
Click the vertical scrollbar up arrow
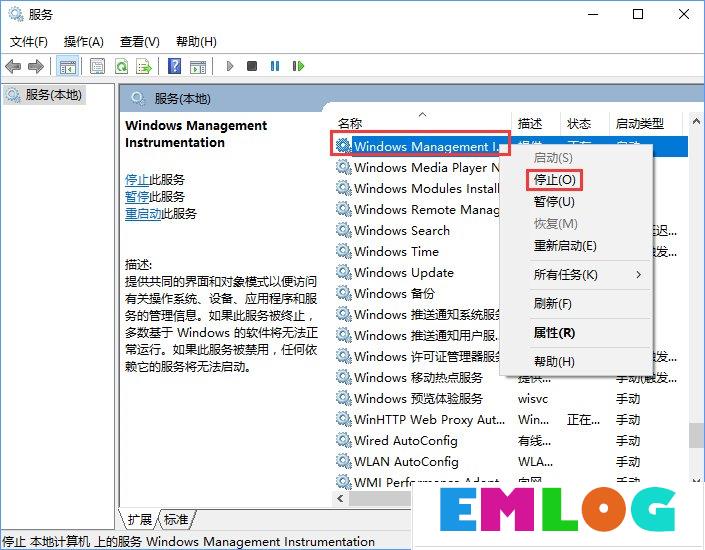pyautogui.click(x=696, y=121)
